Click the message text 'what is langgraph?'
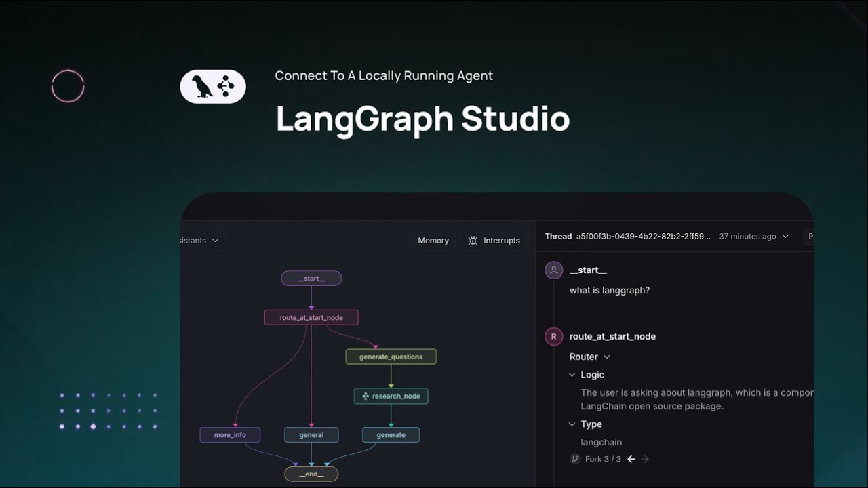This screenshot has height=488, width=868. [x=610, y=290]
